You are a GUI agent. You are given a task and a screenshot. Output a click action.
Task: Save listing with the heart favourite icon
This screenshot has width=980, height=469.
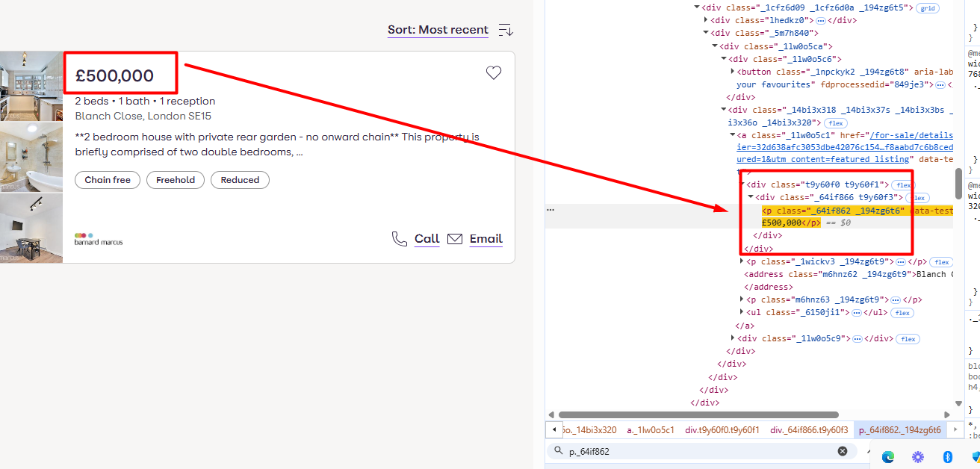point(493,72)
